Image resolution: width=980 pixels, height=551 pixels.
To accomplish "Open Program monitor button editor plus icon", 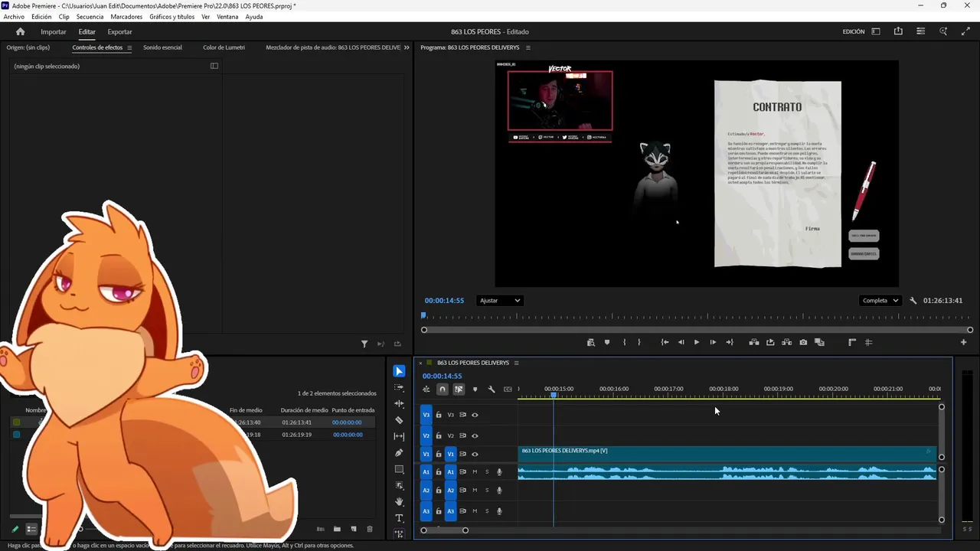I will click(x=964, y=342).
